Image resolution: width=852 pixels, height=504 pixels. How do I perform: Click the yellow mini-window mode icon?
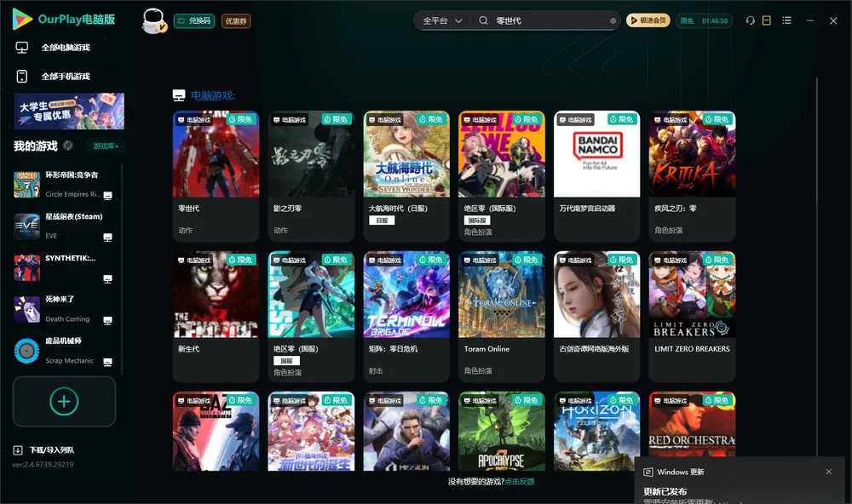pos(766,20)
